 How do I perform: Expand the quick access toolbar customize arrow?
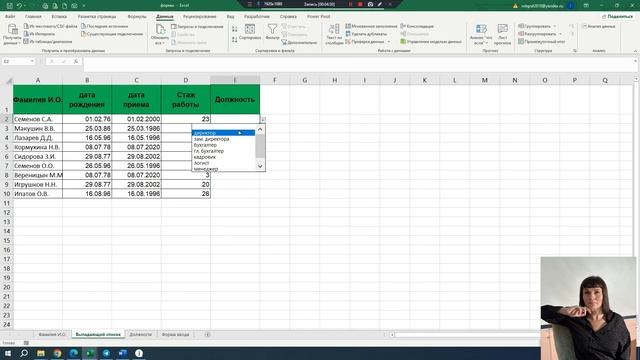point(84,6)
